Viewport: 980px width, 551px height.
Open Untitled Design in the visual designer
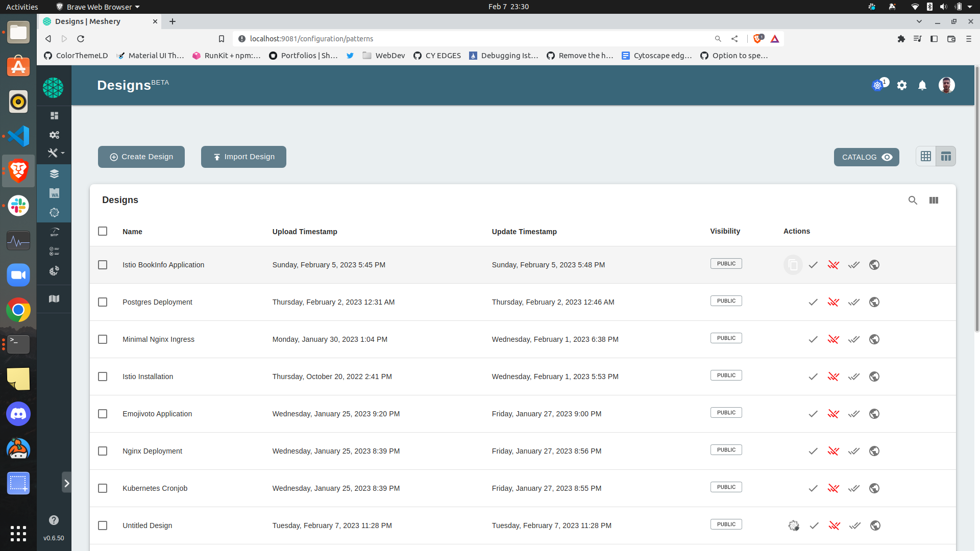tap(794, 525)
